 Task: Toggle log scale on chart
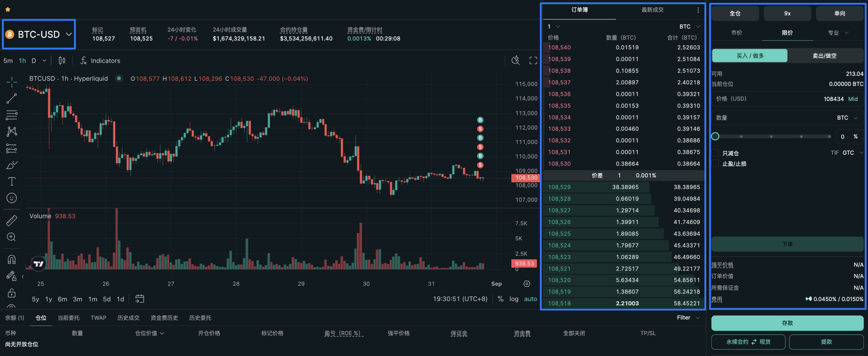coord(514,299)
